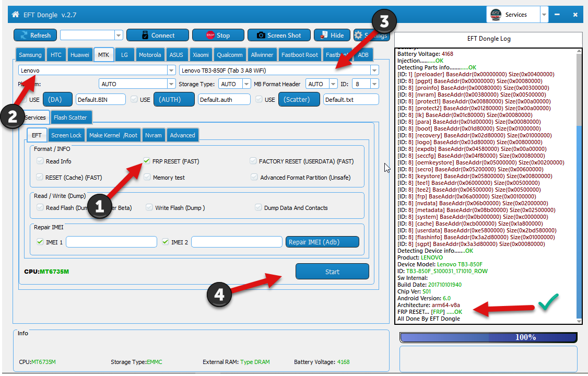Open the Services dropdown arrow
The height and width of the screenshot is (376, 588).
coord(544,15)
